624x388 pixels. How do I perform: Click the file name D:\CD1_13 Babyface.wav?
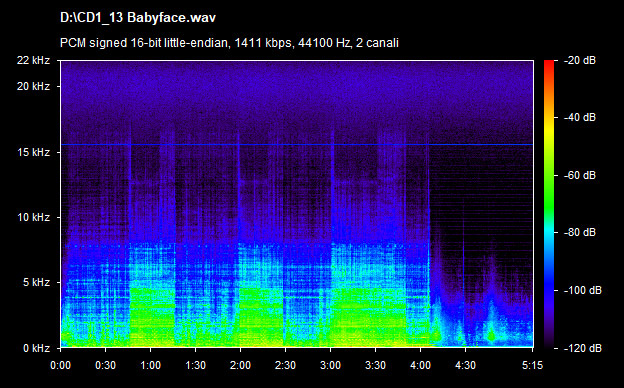click(x=138, y=18)
